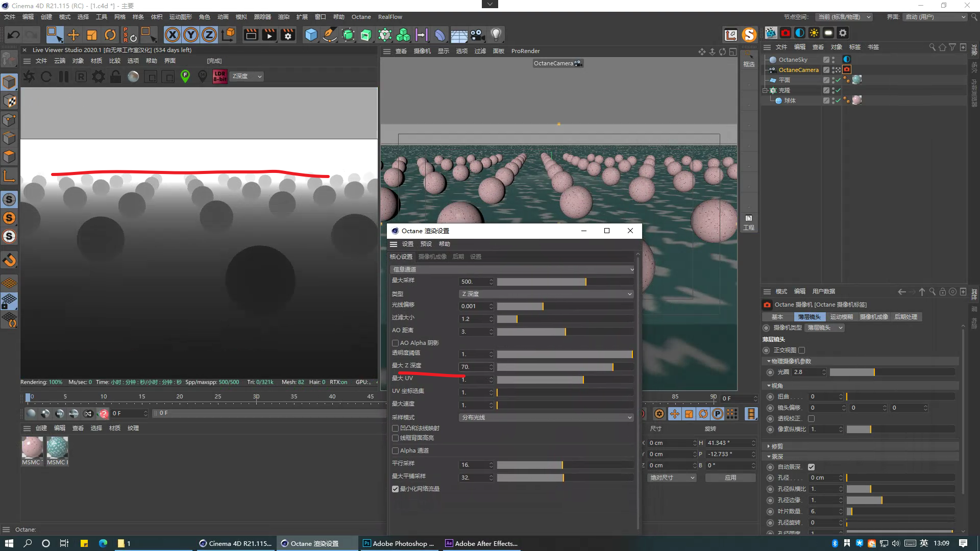Enable 线框背面高亮 checkbox
This screenshot has height=551, width=980.
pyautogui.click(x=395, y=438)
